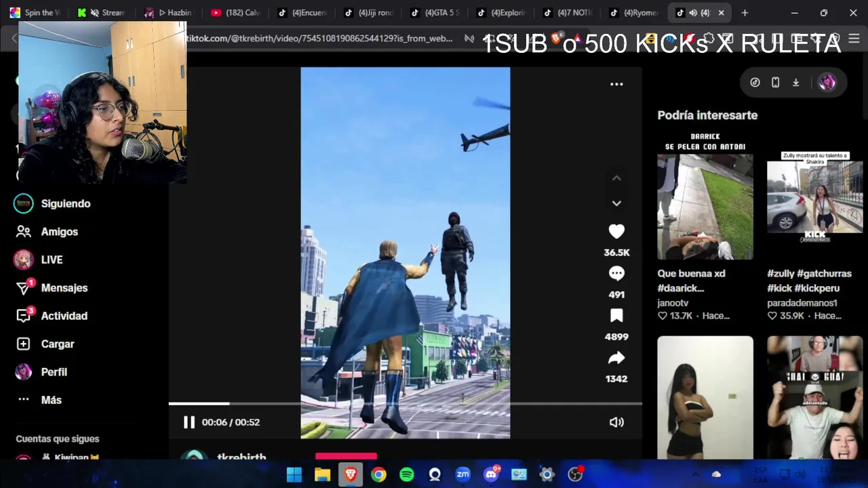
Task: Open a new browser tab with the plus button
Action: pyautogui.click(x=745, y=13)
